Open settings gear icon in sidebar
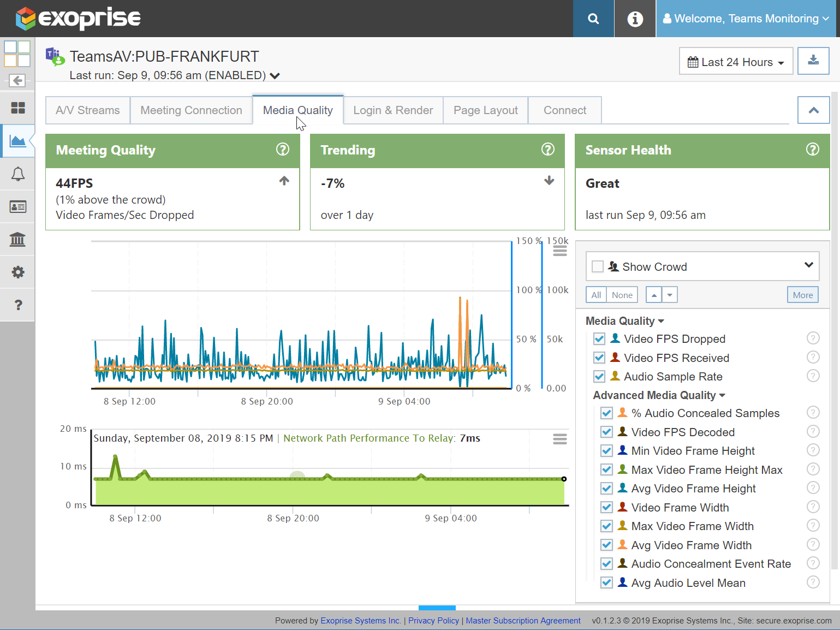Image resolution: width=840 pixels, height=630 pixels. pos(17,272)
